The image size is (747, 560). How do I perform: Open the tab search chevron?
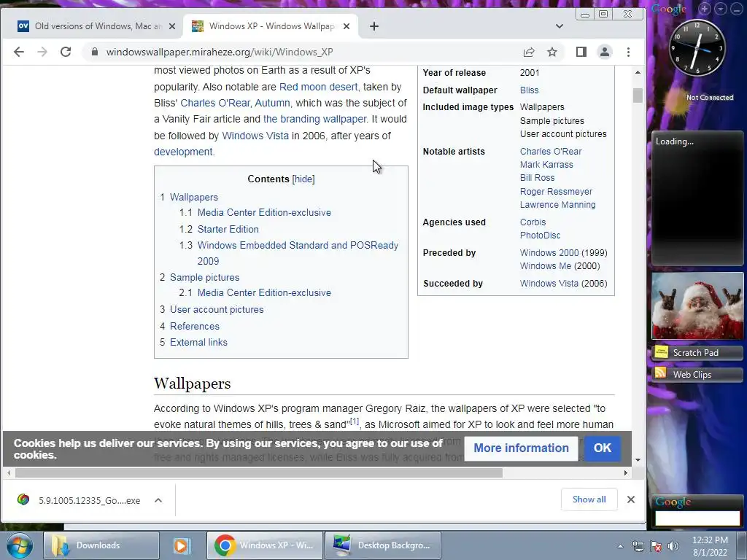560,26
